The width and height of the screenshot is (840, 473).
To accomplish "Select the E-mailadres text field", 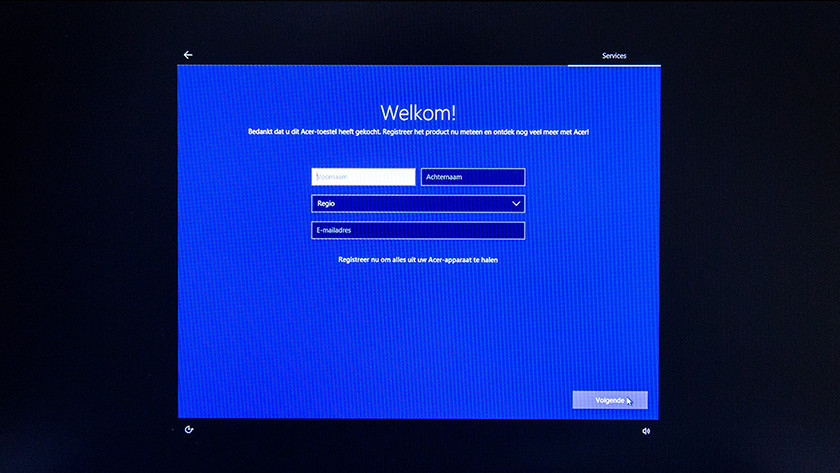I will pyautogui.click(x=418, y=230).
